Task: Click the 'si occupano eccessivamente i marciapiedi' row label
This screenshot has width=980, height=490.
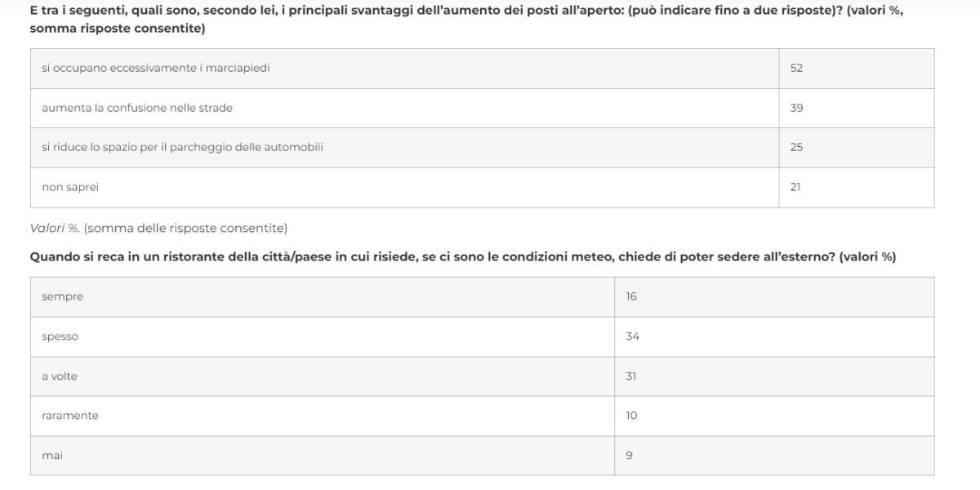Action: click(x=156, y=69)
